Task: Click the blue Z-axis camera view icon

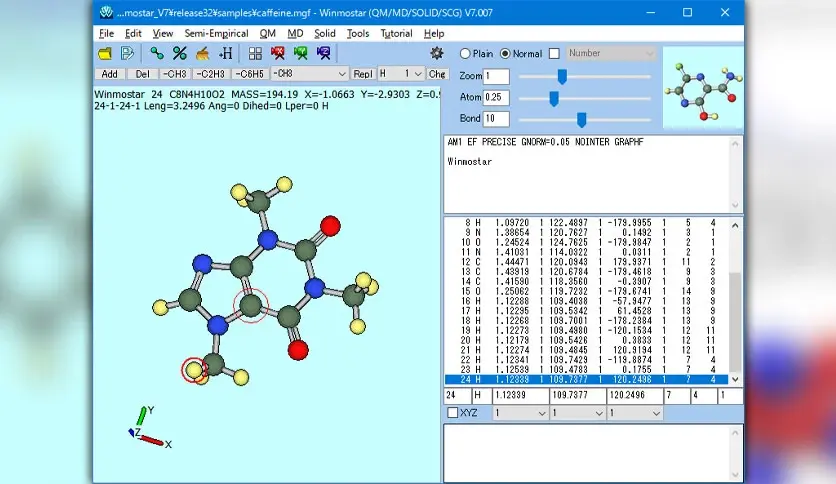Action: 324,53
